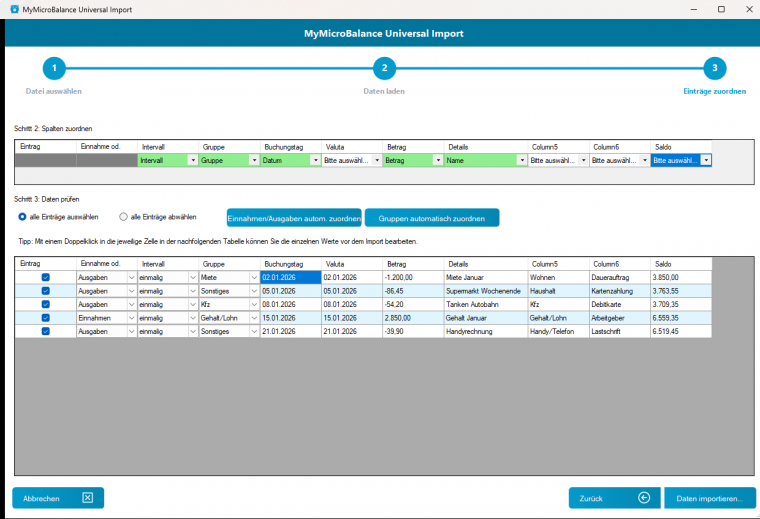Click the 'Einträge zuordnen' step label
This screenshot has height=519, width=760.
click(714, 91)
